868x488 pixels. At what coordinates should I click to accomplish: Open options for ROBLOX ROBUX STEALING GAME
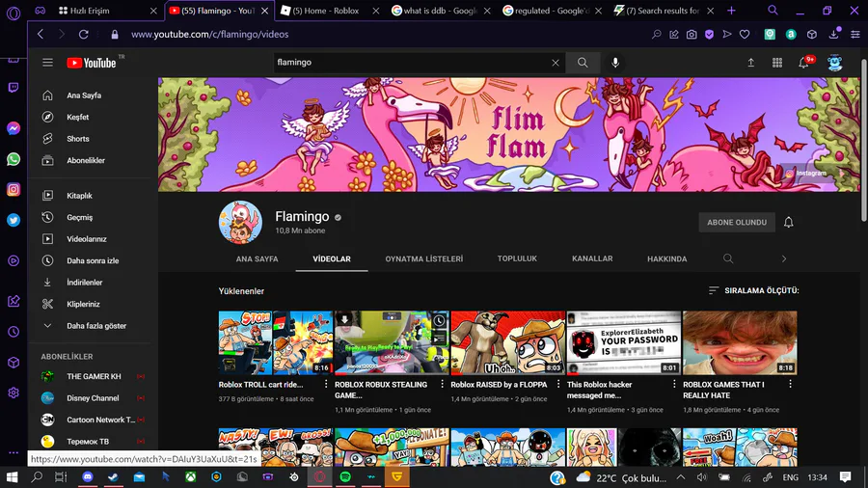coord(442,384)
